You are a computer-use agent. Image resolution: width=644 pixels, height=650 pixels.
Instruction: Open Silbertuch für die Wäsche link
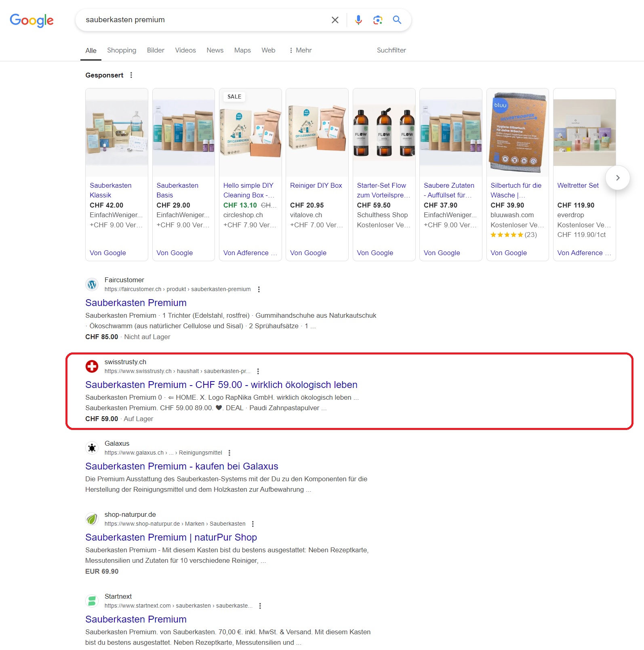point(516,190)
